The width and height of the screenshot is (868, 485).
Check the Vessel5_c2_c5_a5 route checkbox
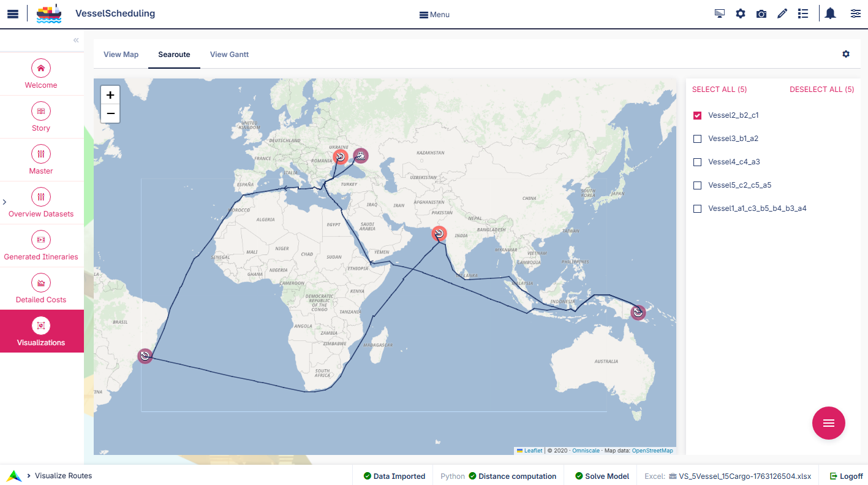point(697,185)
